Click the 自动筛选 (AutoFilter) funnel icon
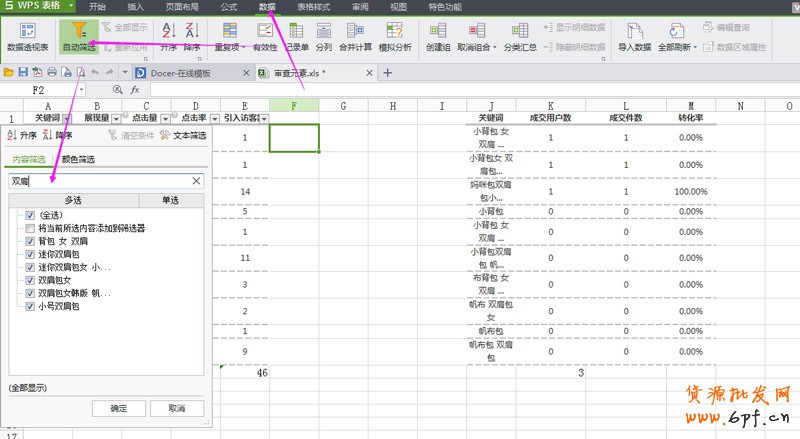This screenshot has width=800, height=439. [79, 31]
